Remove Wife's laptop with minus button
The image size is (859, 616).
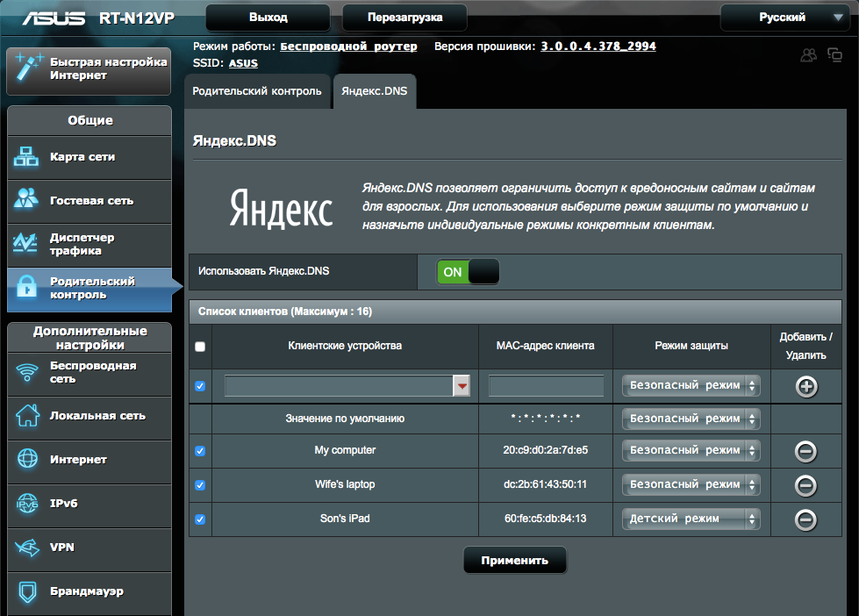tap(805, 485)
